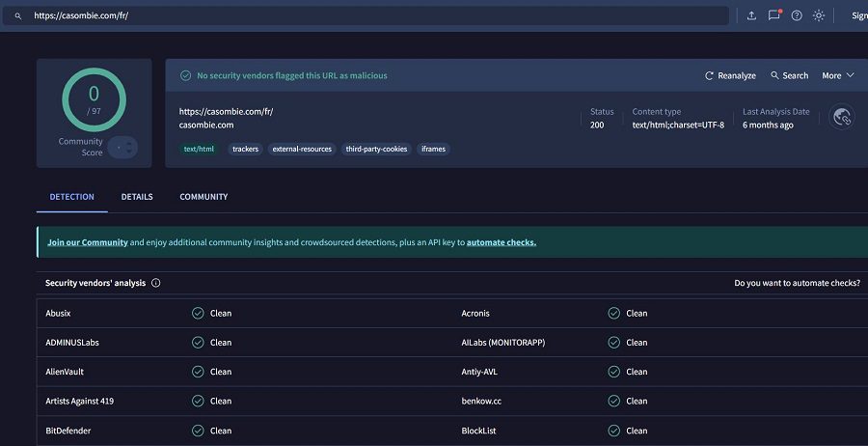868x446 pixels.
Task: Switch to the COMMUNITY tab
Action: click(203, 197)
